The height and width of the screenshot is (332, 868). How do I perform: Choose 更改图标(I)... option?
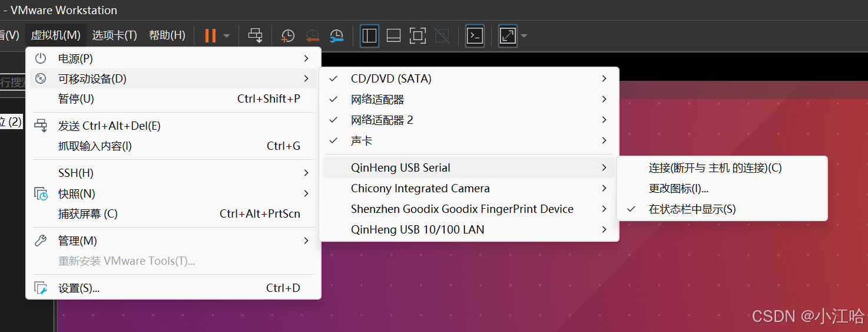pyautogui.click(x=722, y=189)
